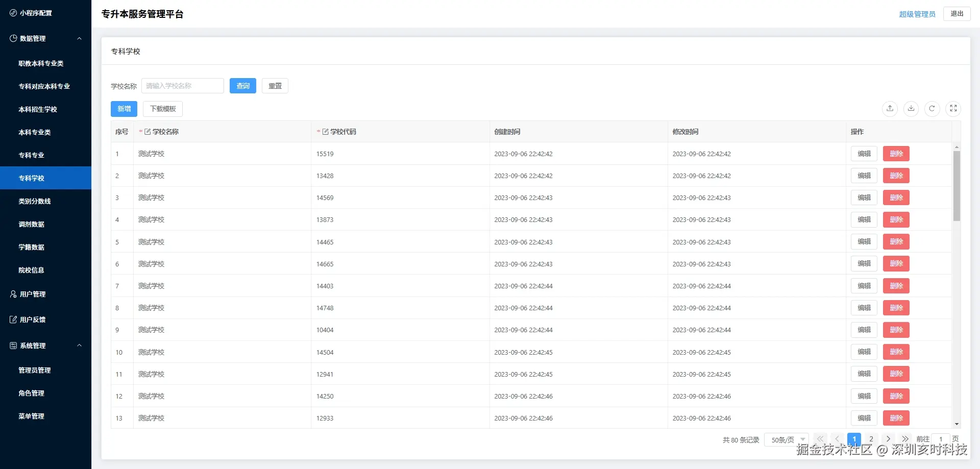Click the 超级管理员 user link

(917, 14)
